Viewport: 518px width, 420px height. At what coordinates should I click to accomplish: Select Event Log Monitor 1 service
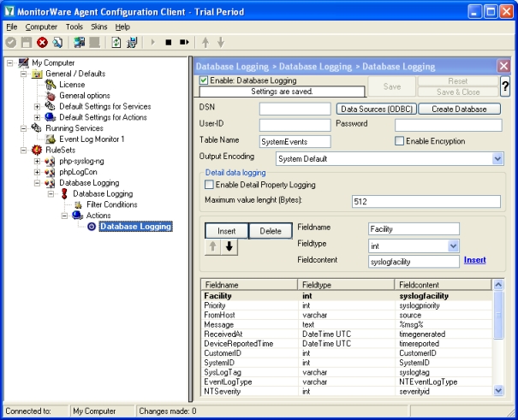point(92,139)
